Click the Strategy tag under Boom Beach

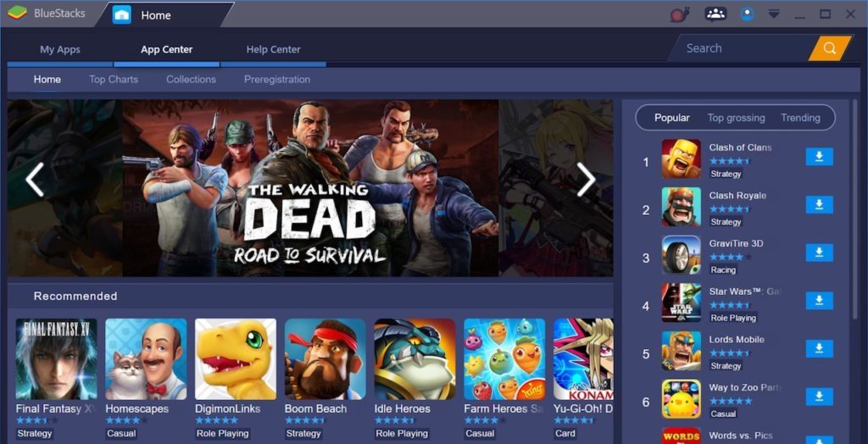click(x=303, y=433)
